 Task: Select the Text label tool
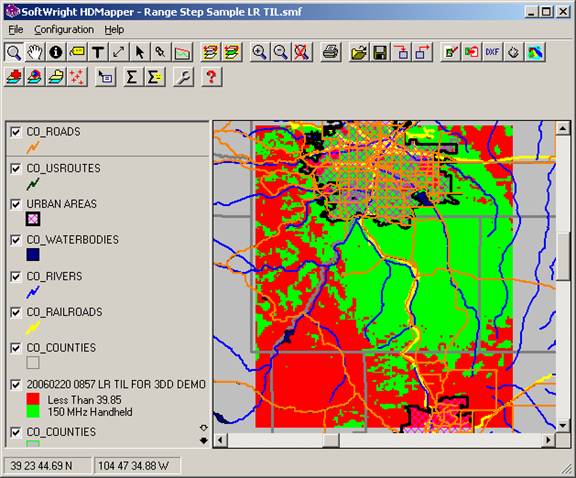point(98,52)
